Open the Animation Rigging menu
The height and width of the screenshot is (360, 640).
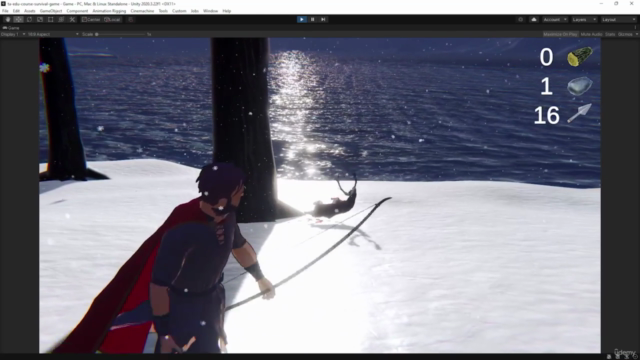[x=109, y=11]
